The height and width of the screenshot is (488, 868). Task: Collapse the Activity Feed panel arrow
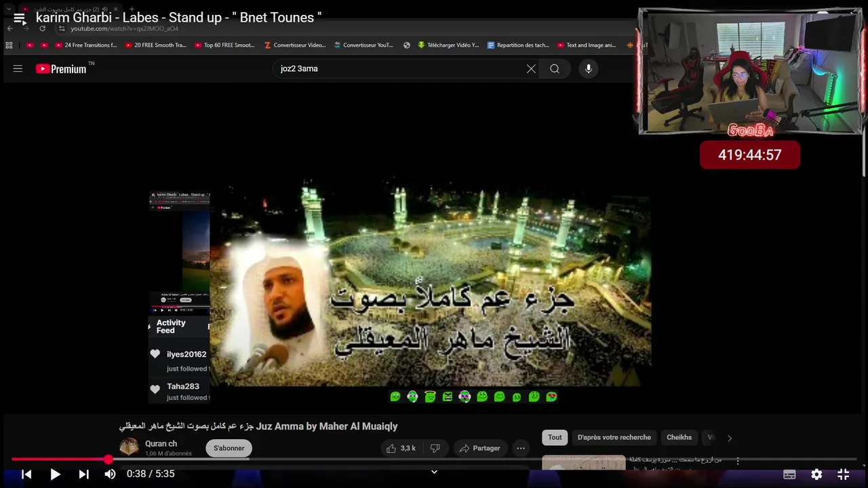(150, 327)
